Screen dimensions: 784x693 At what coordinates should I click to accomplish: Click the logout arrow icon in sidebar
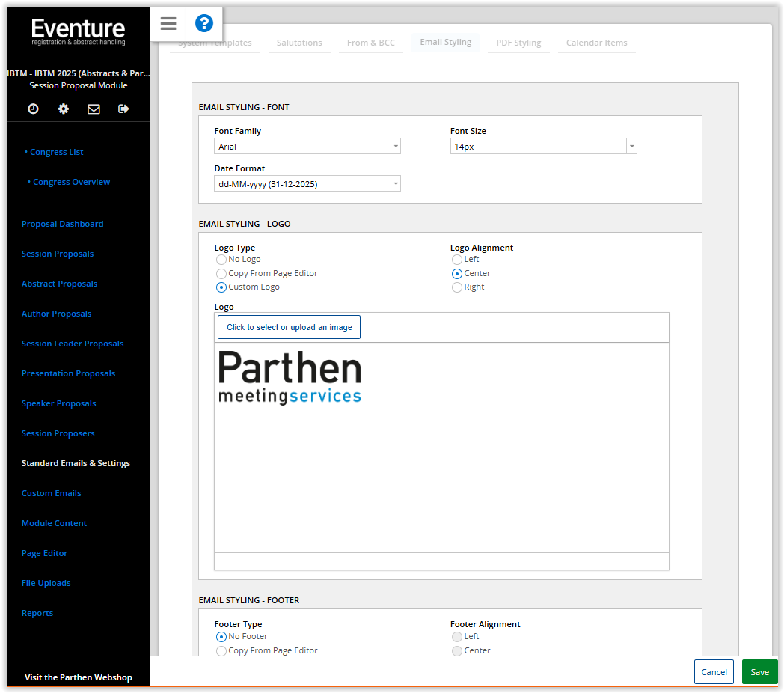coord(123,109)
